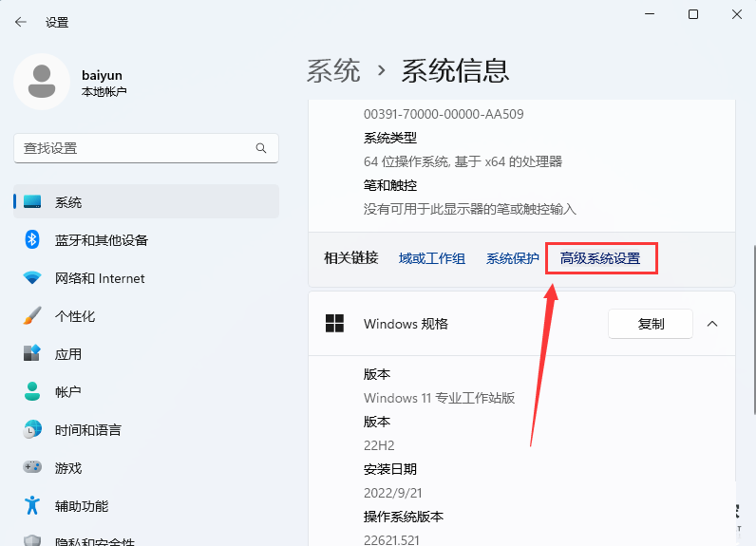Screen dimensions: 756x546
Task: Open the 系统保护 link
Action: tap(513, 258)
